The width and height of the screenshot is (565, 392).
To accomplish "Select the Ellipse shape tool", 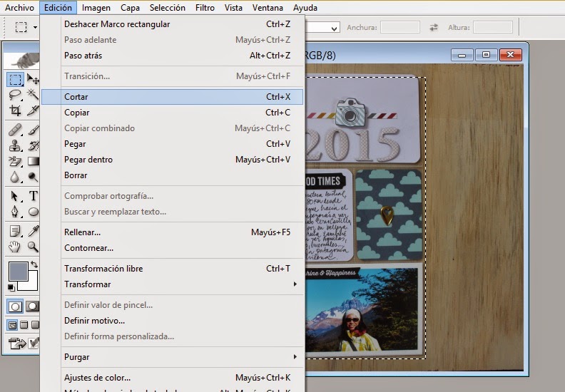I will tap(33, 212).
